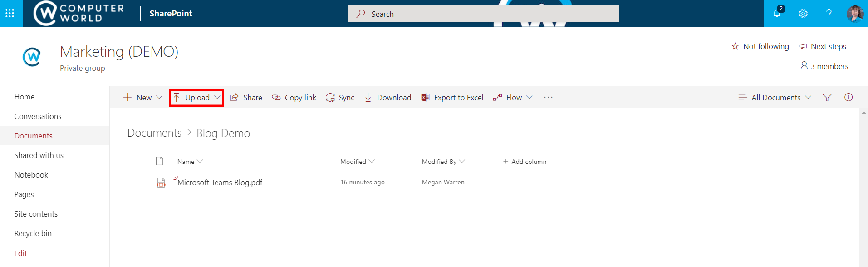Open the notifications bell
The image size is (868, 267).
(x=777, y=13)
